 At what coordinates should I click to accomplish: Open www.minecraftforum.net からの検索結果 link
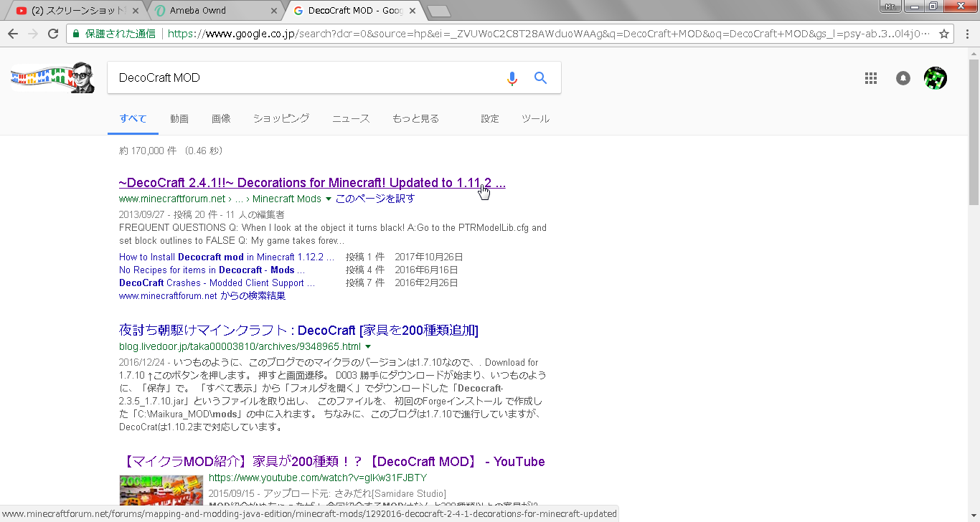(202, 295)
